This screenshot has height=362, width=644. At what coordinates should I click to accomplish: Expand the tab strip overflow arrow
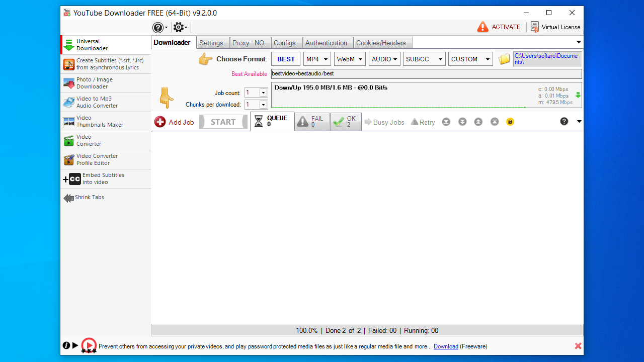(x=579, y=42)
